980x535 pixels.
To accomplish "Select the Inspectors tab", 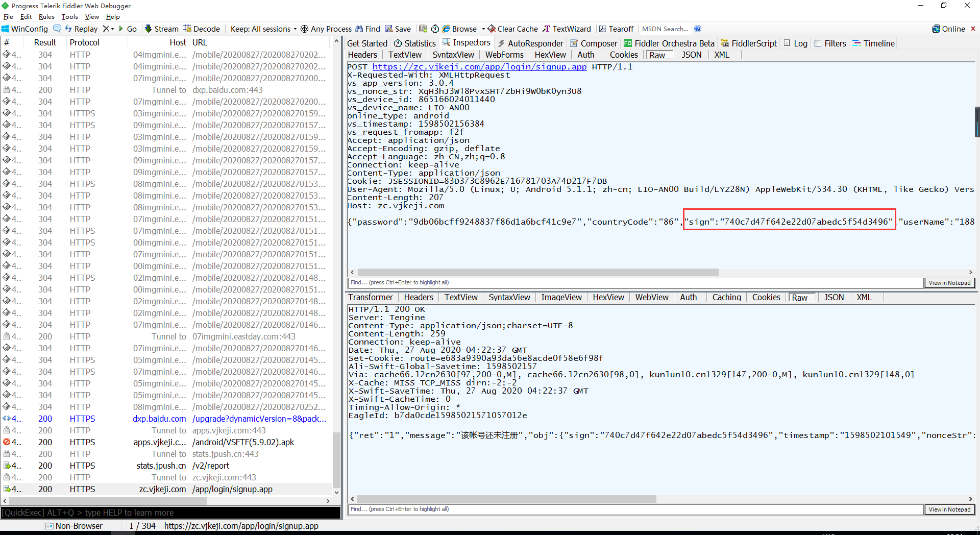I will coord(467,43).
